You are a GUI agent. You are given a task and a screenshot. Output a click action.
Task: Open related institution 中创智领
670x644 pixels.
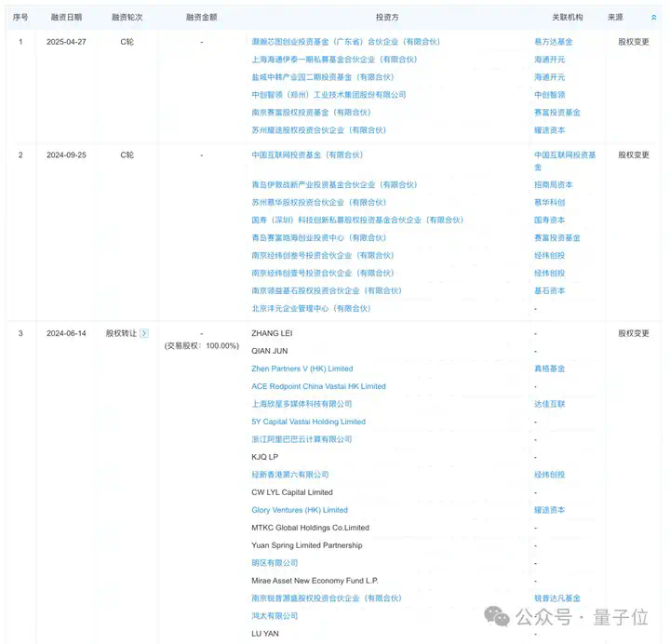tap(550, 94)
